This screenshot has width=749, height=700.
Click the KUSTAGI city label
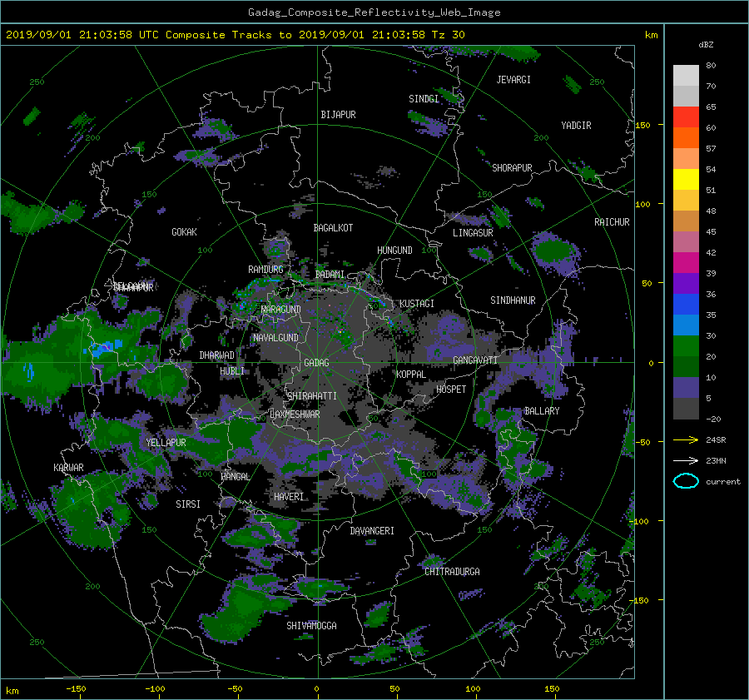click(x=417, y=304)
